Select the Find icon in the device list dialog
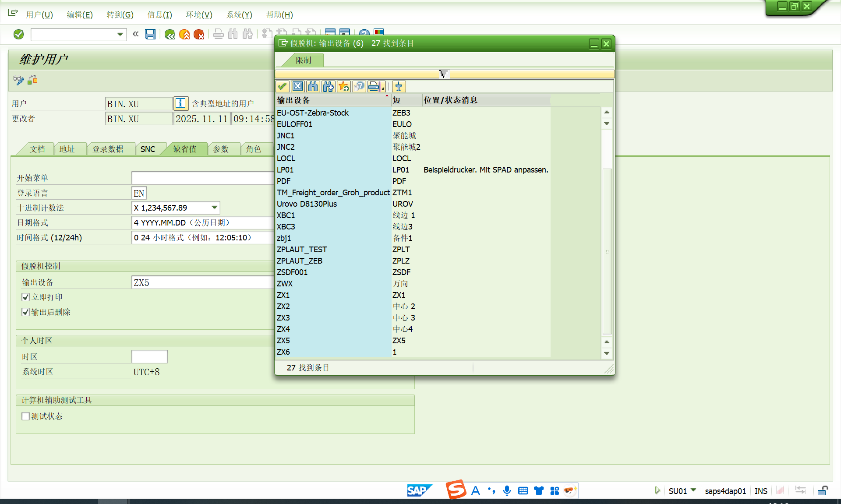Screen dimensions: 841x504 click(313, 86)
